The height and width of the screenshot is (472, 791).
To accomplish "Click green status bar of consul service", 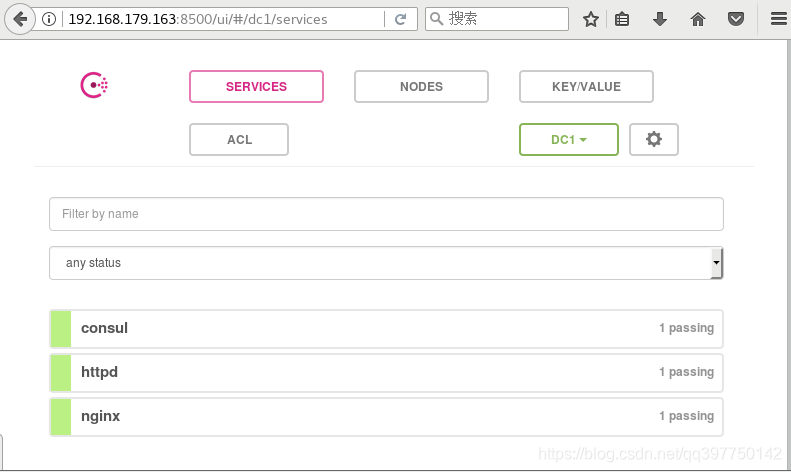I will pos(61,329).
